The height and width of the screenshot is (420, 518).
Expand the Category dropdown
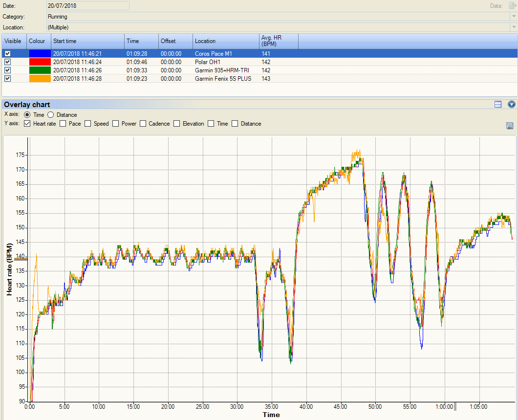tap(514, 17)
